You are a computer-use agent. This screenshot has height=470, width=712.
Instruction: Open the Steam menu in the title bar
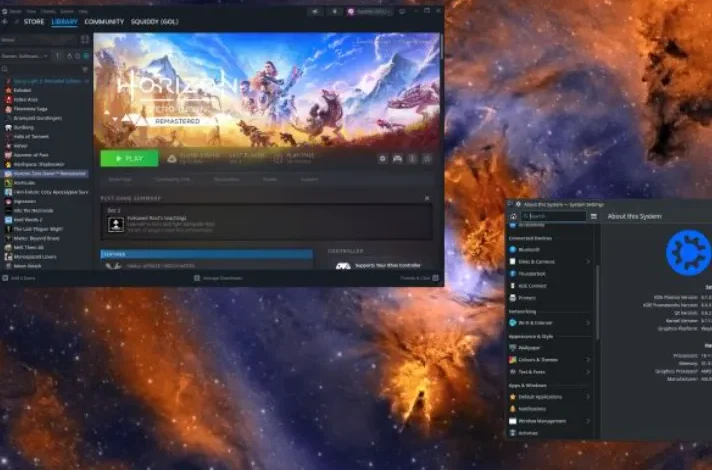point(15,11)
